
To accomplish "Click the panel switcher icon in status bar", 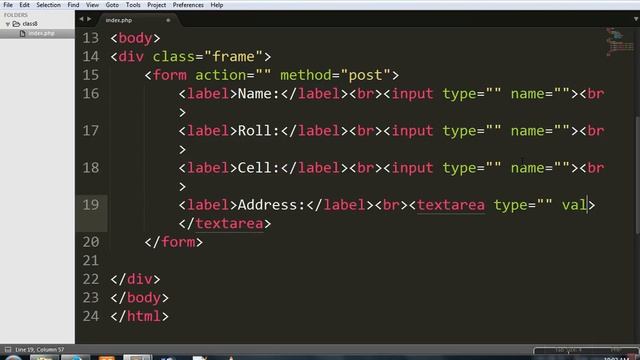I will 8,349.
